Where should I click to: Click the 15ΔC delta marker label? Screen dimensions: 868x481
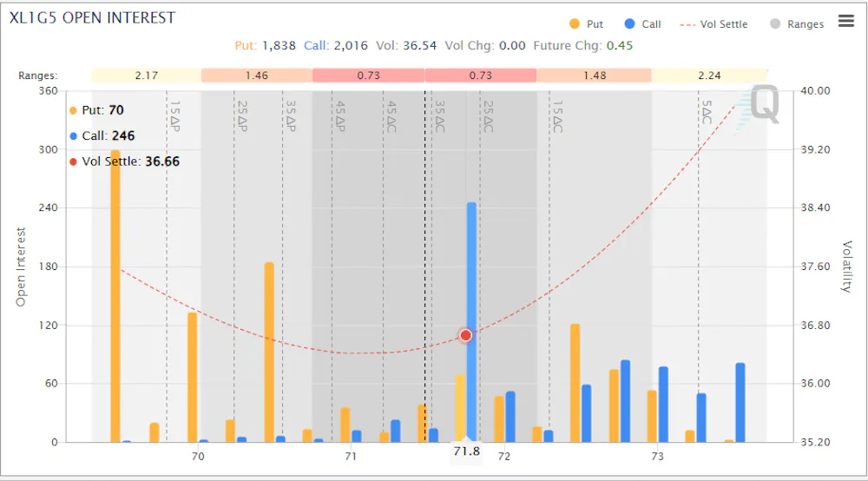coord(557,116)
